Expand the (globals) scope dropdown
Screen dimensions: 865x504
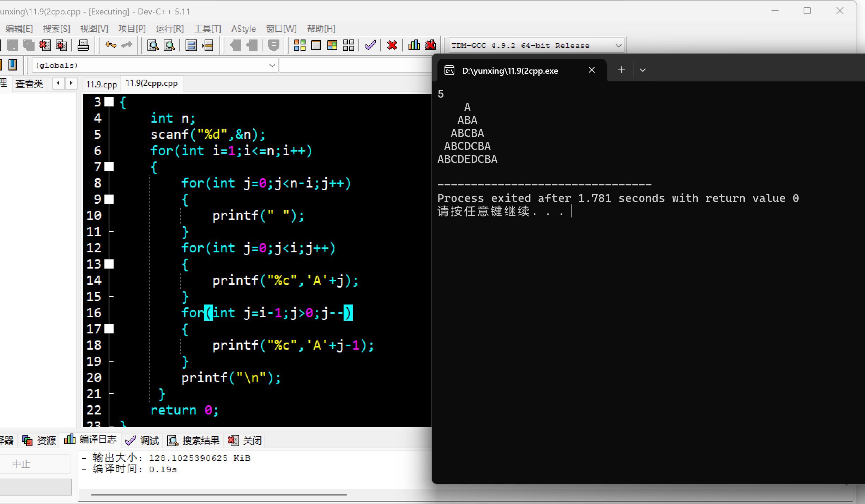point(272,65)
